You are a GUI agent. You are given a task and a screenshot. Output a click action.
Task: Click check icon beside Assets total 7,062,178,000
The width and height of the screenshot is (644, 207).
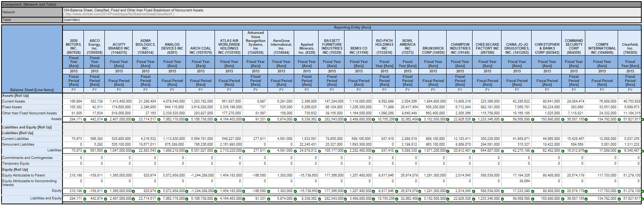187,120
